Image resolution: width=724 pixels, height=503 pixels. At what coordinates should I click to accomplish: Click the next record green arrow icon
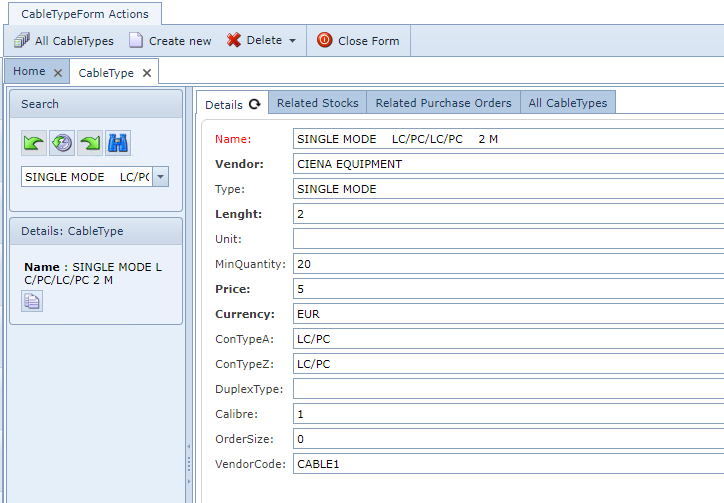(90, 143)
